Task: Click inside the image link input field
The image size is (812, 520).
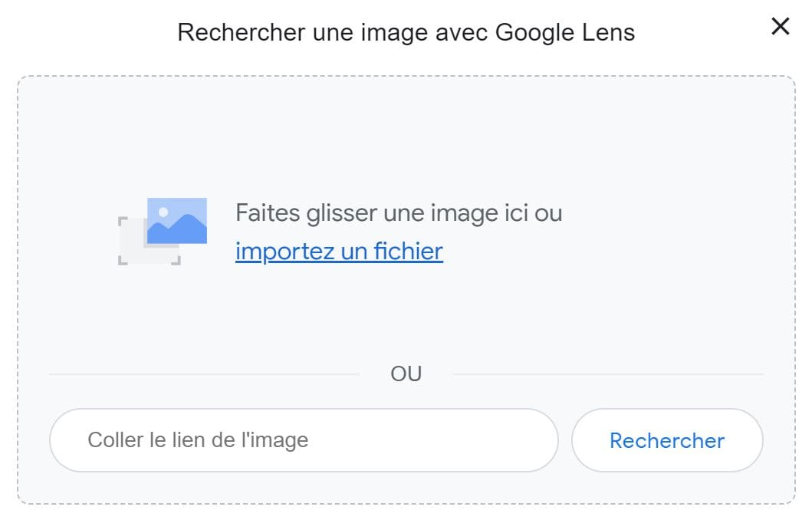Action: click(x=303, y=440)
